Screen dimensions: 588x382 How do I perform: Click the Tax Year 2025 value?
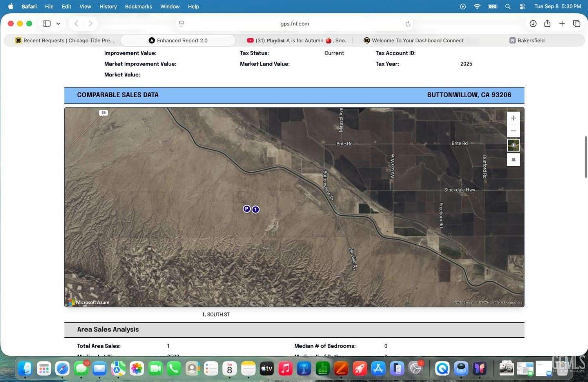click(x=466, y=64)
